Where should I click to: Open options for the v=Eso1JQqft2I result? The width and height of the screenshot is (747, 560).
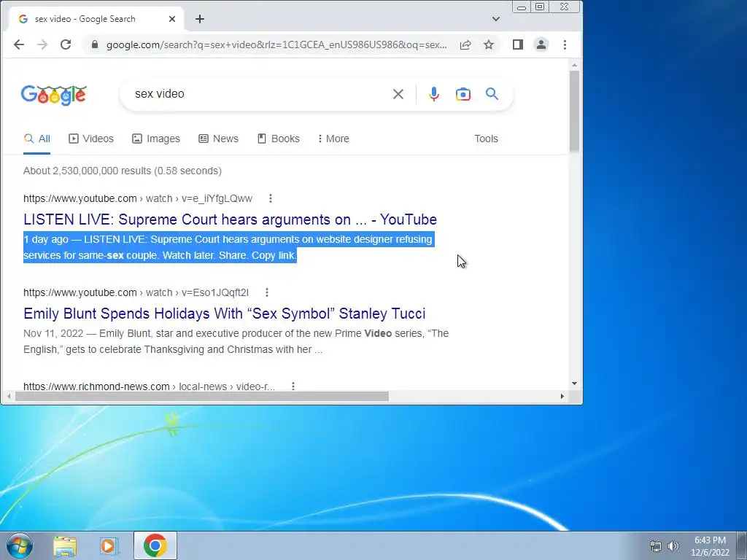267,292
